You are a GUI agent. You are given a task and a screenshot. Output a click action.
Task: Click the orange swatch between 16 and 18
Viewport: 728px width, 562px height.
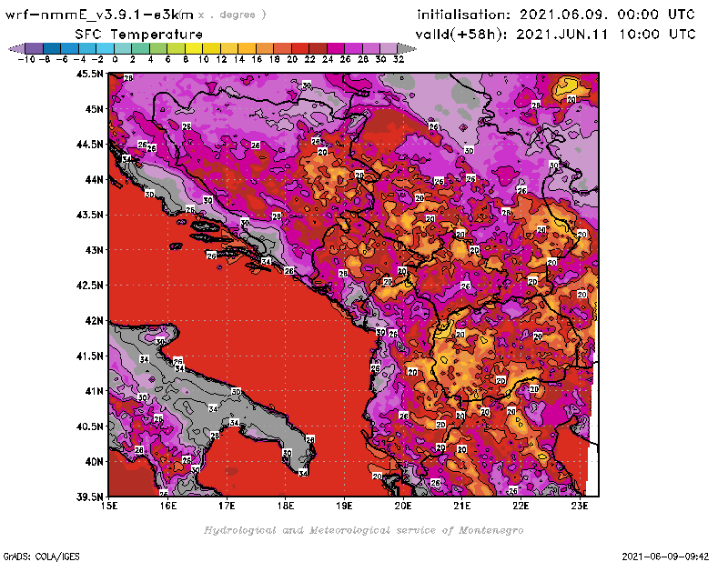(265, 48)
